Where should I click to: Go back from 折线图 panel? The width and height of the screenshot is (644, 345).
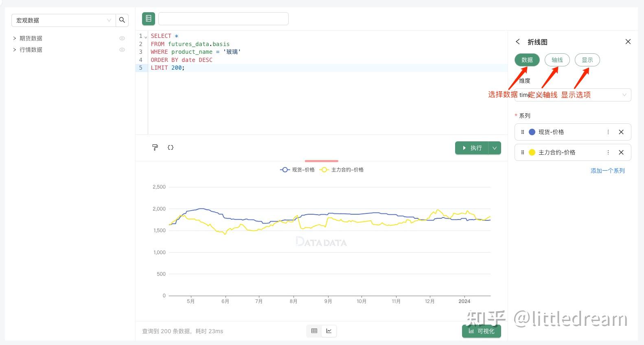click(x=518, y=42)
